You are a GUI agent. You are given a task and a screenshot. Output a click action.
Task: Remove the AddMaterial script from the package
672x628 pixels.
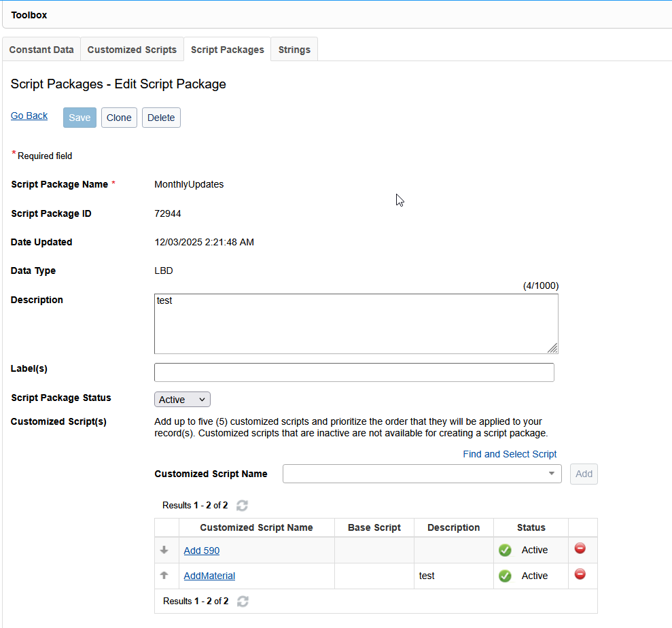[x=580, y=574]
